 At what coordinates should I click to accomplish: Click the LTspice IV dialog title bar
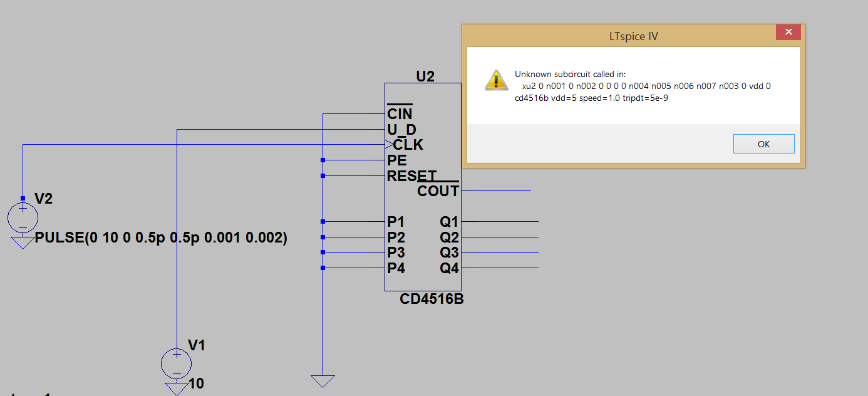click(x=634, y=36)
